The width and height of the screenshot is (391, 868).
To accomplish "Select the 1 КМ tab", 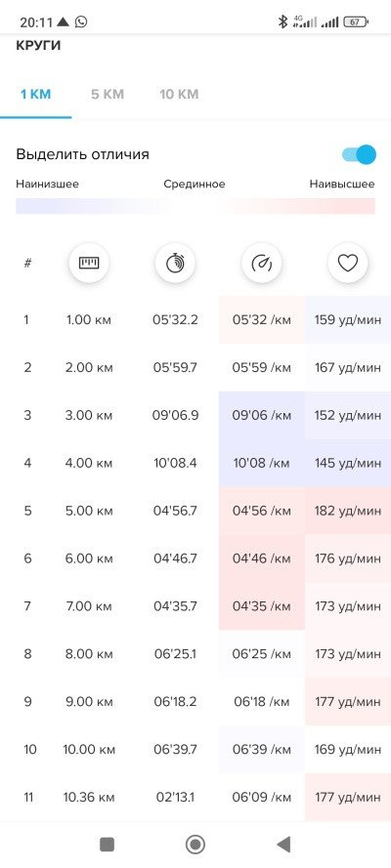I will 35,94.
